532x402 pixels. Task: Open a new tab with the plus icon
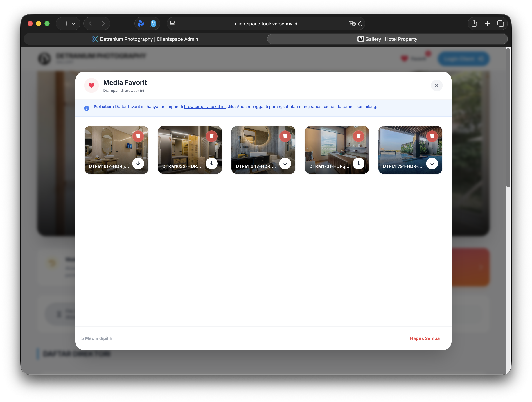pos(487,23)
